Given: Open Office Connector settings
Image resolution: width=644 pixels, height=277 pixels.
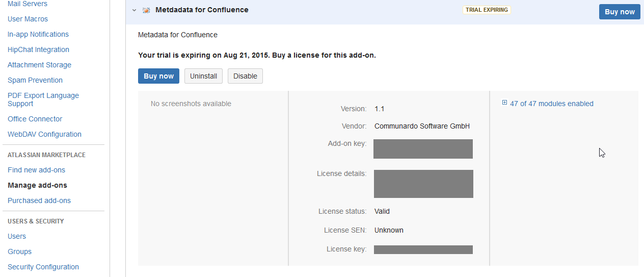Looking at the screenshot, I should (35, 119).
